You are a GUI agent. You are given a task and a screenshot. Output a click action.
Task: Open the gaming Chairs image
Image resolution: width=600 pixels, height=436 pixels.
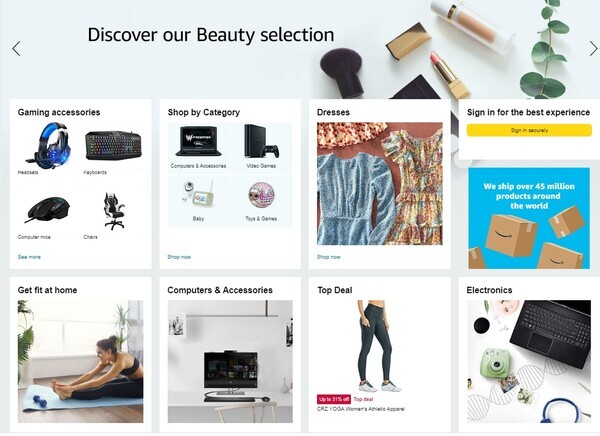pyautogui.click(x=114, y=210)
